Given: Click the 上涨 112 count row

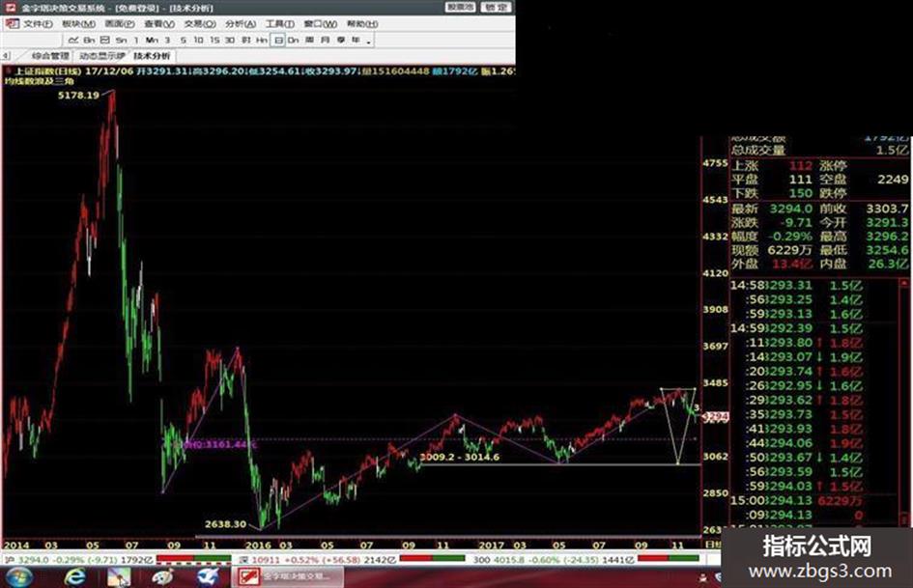Looking at the screenshot, I should pyautogui.click(x=772, y=166).
